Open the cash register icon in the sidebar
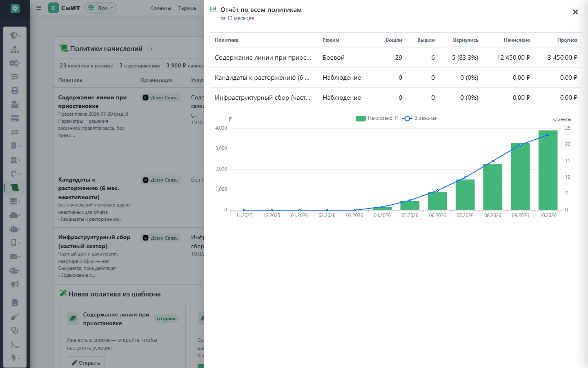 (15, 105)
